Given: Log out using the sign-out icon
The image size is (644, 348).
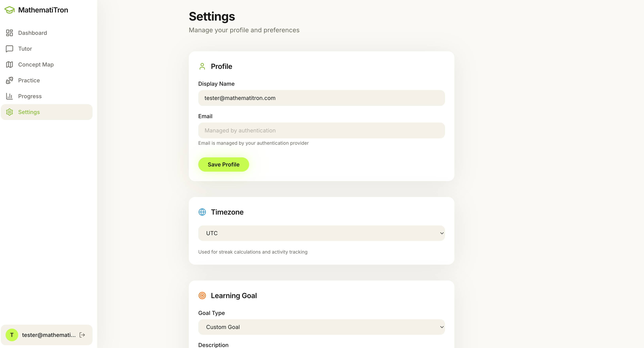Looking at the screenshot, I should pos(82,335).
